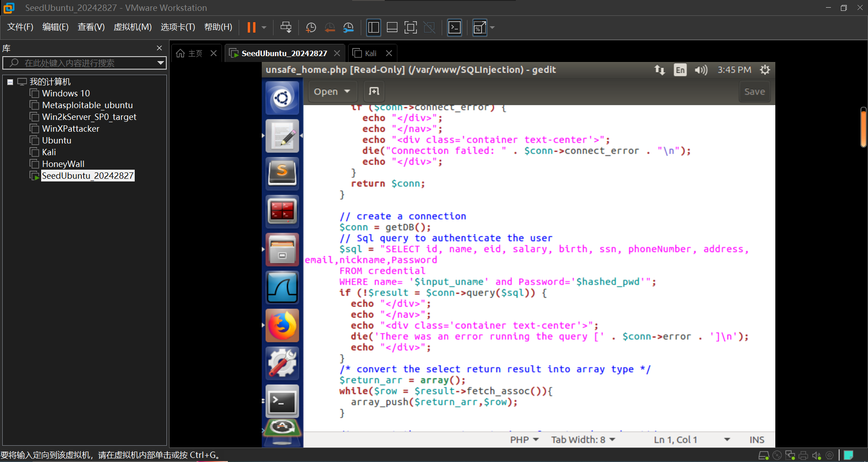
Task: Click the Open button in gedit
Action: [x=332, y=91]
